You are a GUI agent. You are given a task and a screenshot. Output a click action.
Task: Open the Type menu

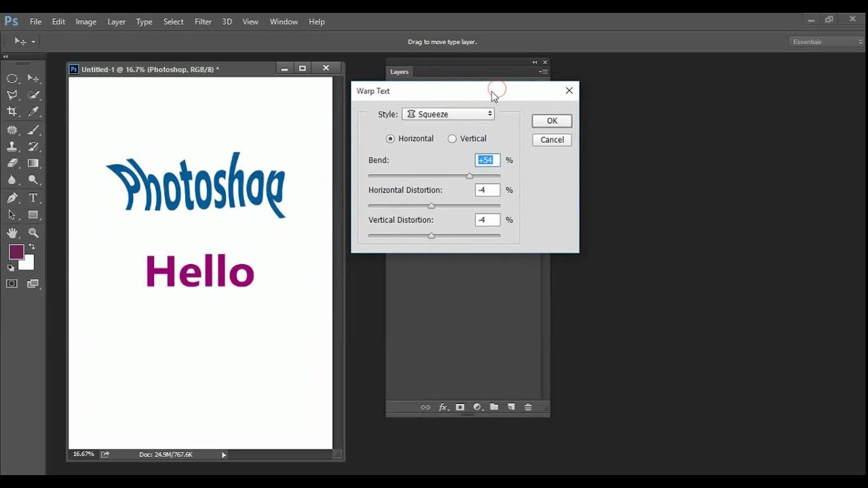(144, 22)
